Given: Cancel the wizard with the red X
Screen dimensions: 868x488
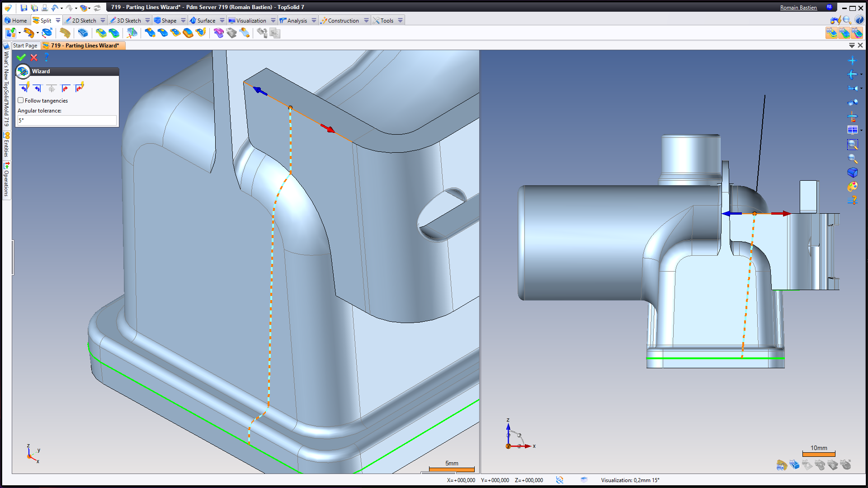Looking at the screenshot, I should coord(34,57).
